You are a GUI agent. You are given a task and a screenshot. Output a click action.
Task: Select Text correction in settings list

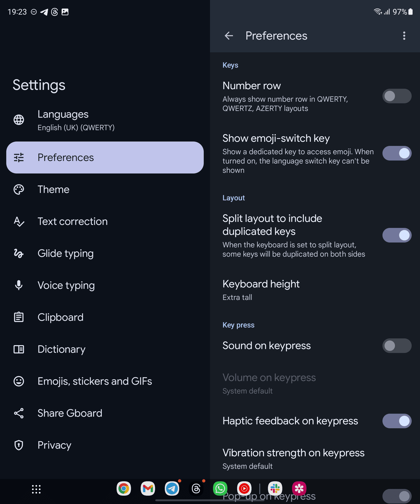(x=73, y=221)
